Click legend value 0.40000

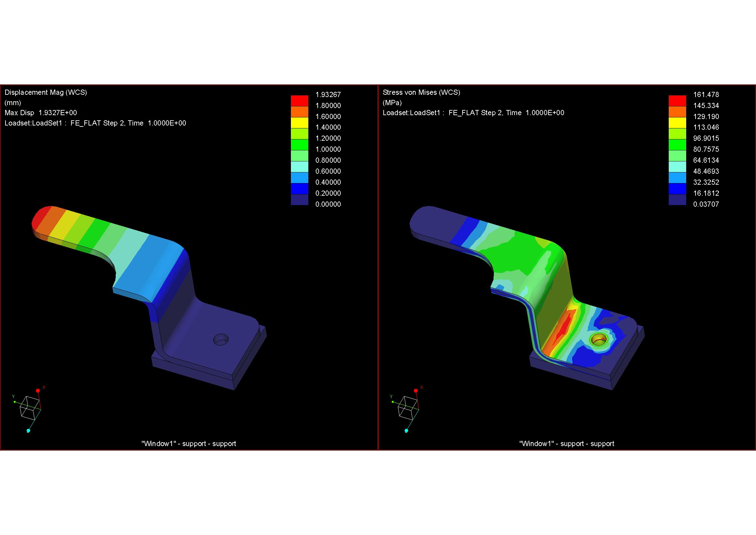tap(328, 182)
